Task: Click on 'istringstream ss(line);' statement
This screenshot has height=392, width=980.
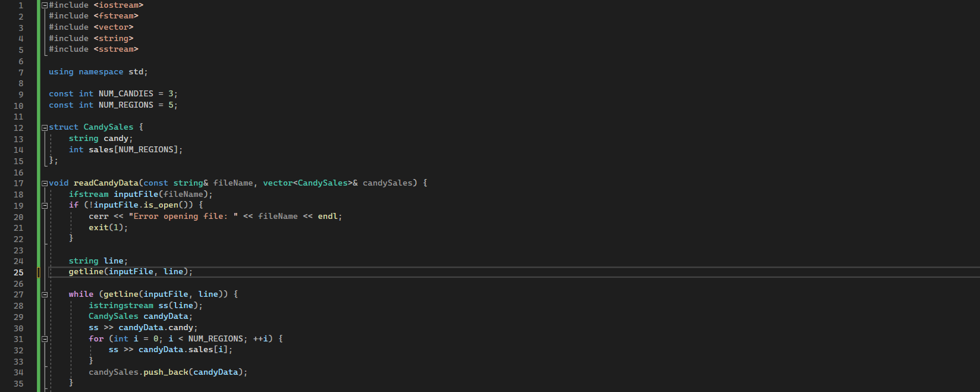Action: click(x=146, y=306)
